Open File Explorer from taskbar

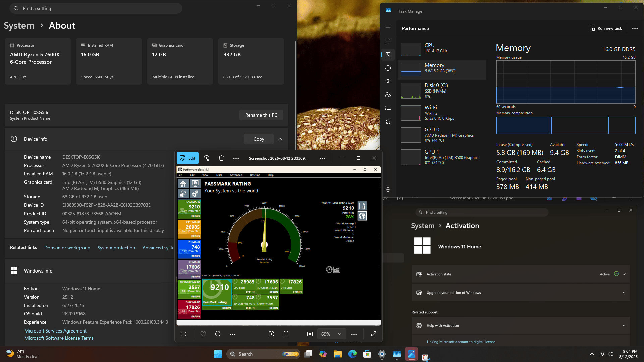click(338, 354)
